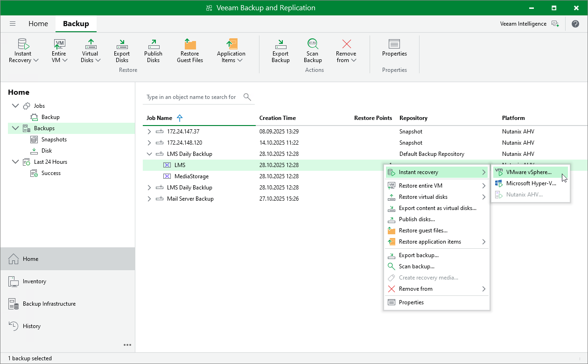Select Snapshots in the navigation tree
Image resolution: width=588 pixels, height=364 pixels.
point(54,140)
